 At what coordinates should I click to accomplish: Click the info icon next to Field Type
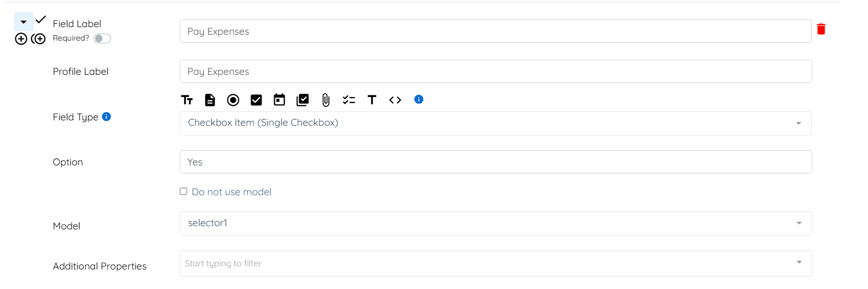pos(107,117)
